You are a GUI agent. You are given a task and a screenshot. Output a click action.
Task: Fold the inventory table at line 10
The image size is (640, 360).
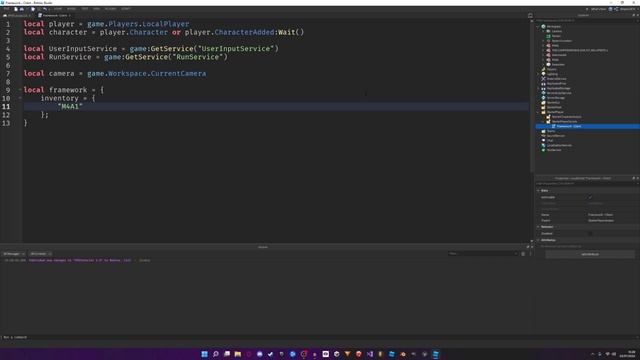[20, 98]
